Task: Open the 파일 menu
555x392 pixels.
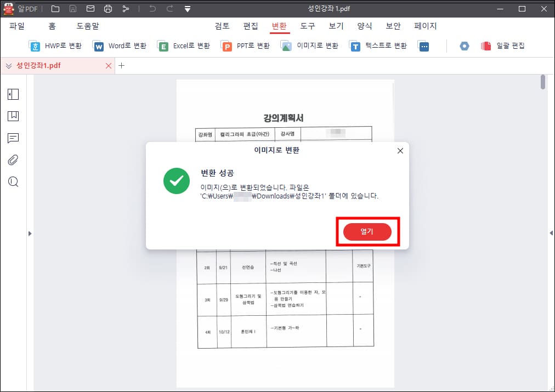Action: 17,26
